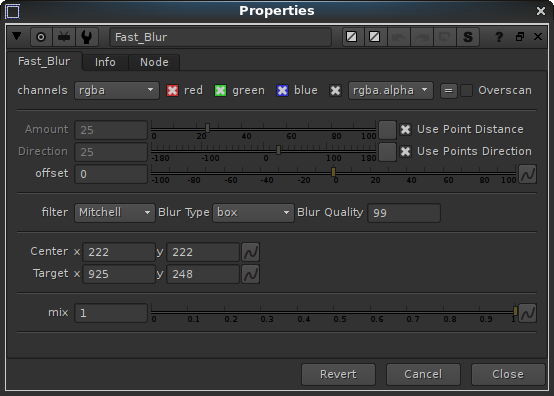Click the mix value field

[111, 313]
